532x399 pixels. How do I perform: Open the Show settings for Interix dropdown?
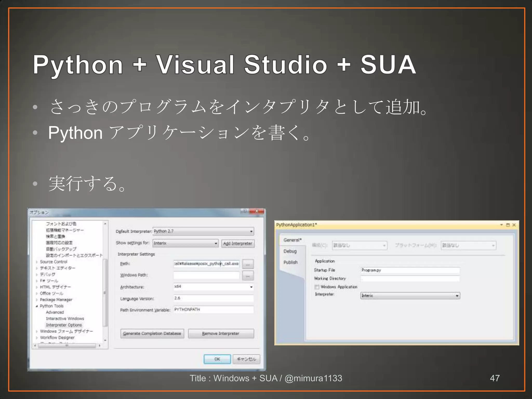(x=185, y=243)
